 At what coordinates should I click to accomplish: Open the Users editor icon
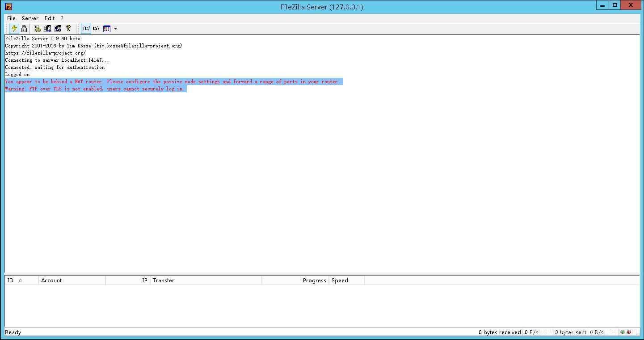tap(47, 29)
